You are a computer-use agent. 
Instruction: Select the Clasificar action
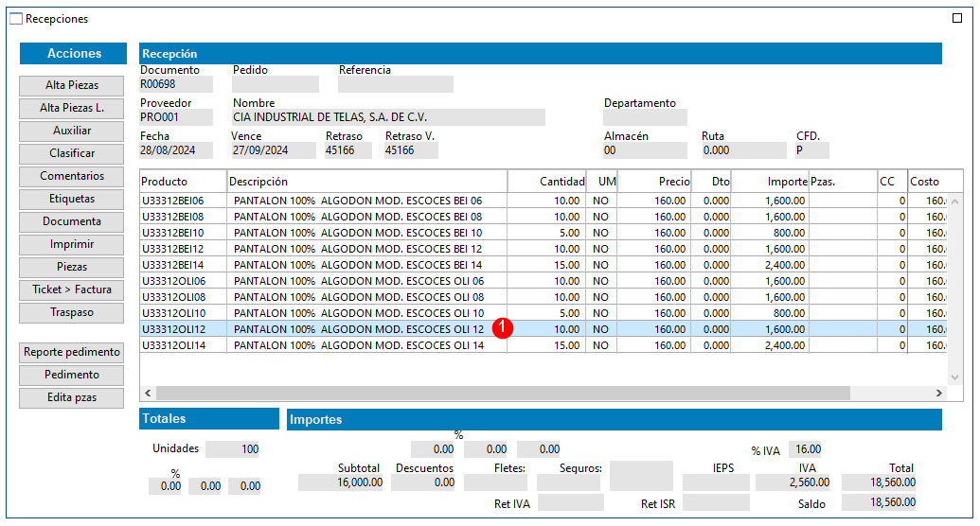72,153
